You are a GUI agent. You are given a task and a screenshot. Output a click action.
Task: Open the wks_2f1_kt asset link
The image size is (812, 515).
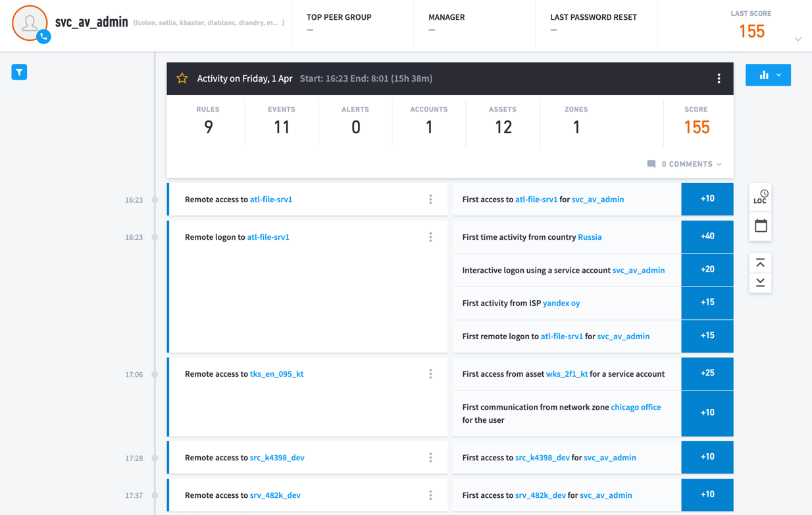click(x=567, y=374)
